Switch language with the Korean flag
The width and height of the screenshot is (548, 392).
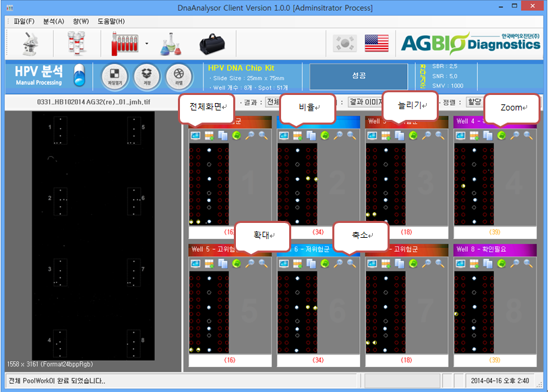(344, 43)
